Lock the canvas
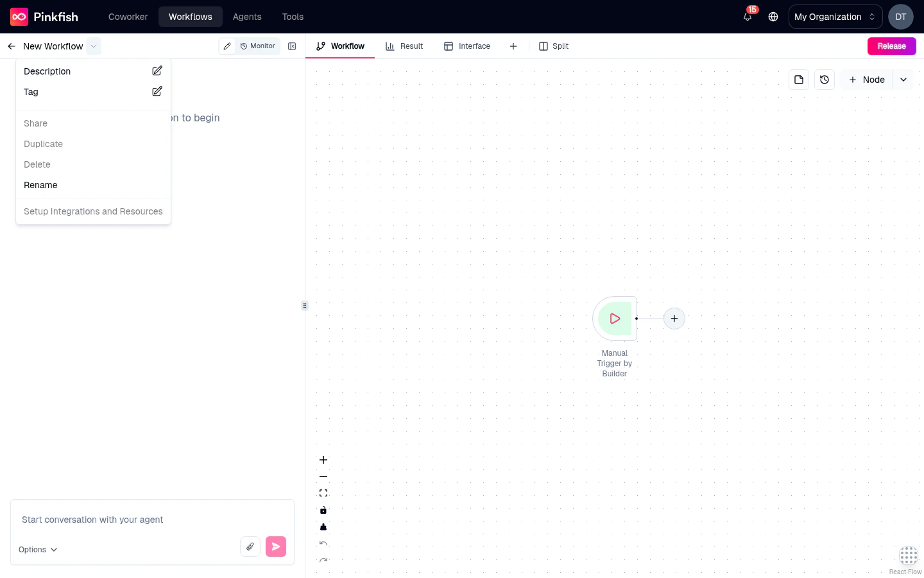Screen dimensions: 924x578 point(323,510)
